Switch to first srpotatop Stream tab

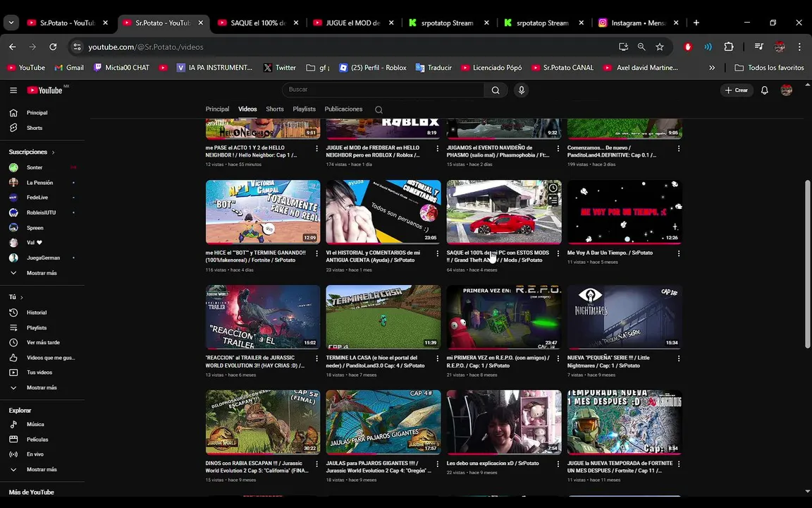coord(448,23)
